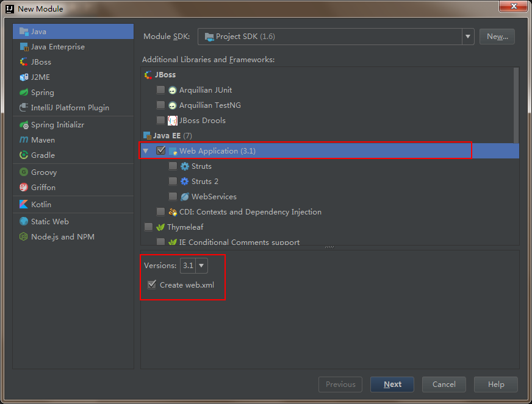Enable the WebServices checkbox
This screenshot has width=532, height=404.
tap(173, 197)
